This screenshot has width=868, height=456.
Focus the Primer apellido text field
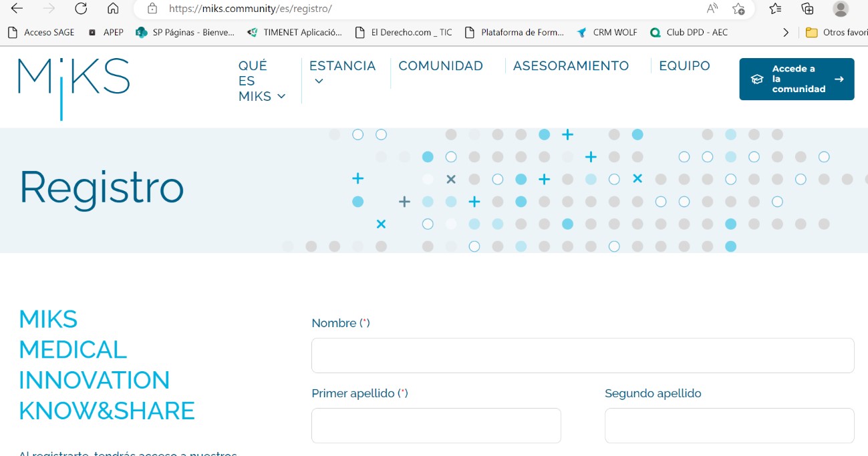pos(436,425)
